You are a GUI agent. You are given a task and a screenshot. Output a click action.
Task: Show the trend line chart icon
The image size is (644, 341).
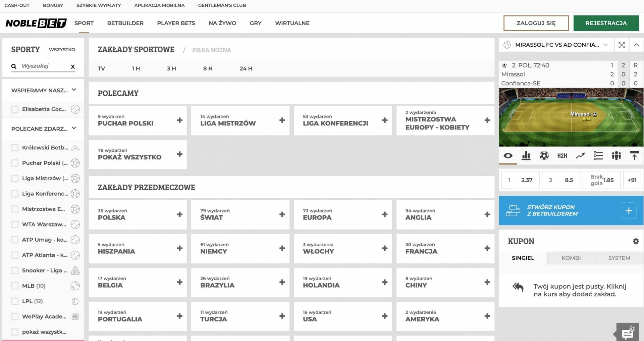pos(580,156)
